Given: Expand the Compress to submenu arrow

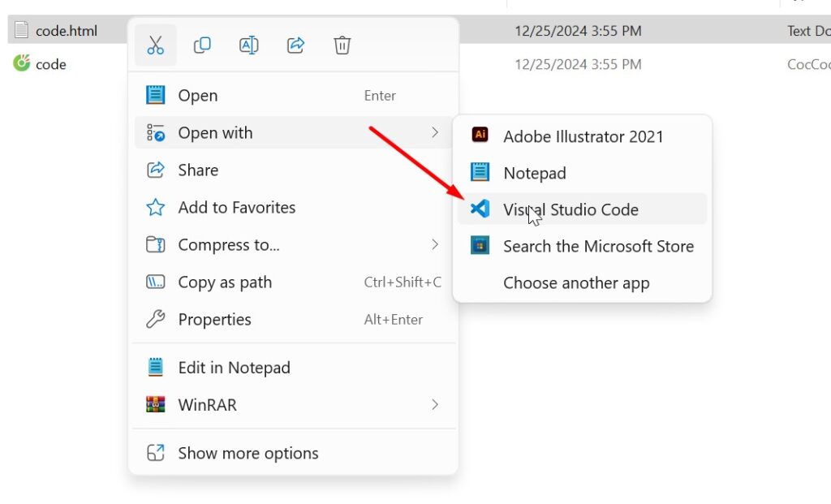Looking at the screenshot, I should [x=435, y=244].
